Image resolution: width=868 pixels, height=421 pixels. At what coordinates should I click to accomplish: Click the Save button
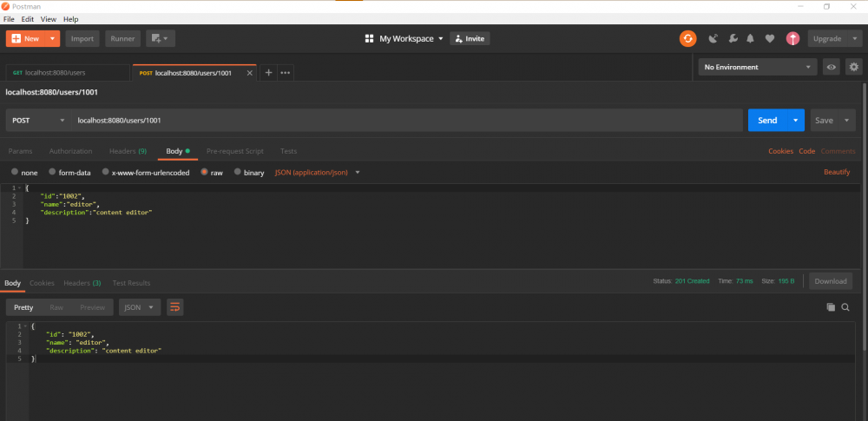point(825,120)
